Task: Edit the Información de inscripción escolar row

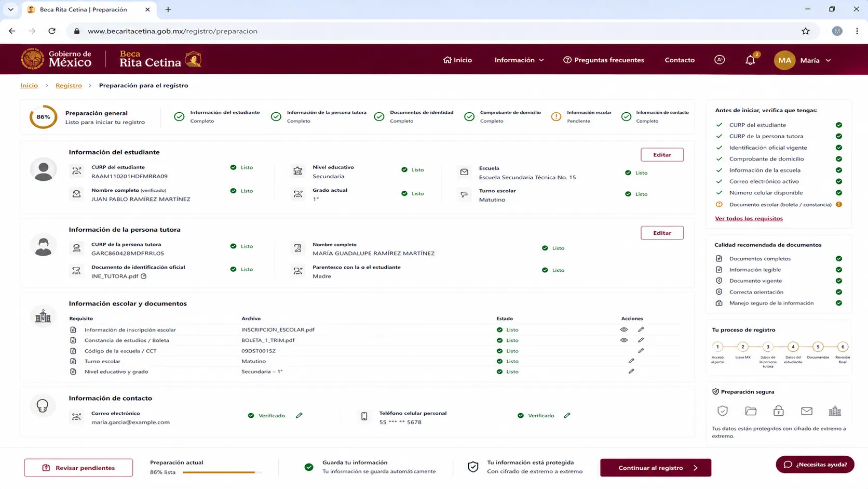Action: [x=641, y=329]
